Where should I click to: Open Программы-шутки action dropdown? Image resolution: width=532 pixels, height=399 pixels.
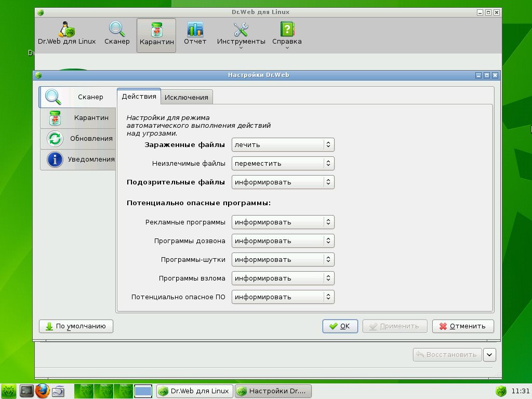tap(283, 259)
